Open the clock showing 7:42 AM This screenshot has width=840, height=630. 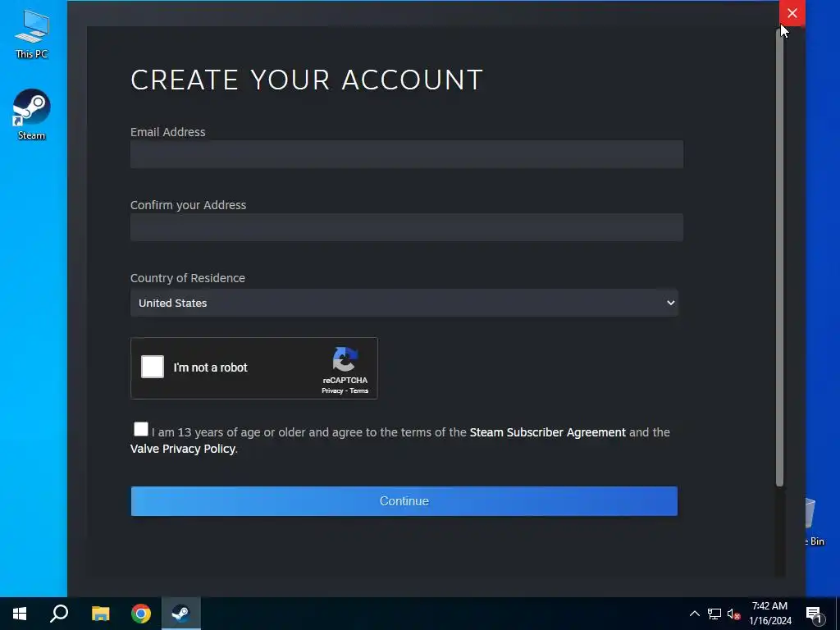click(x=769, y=614)
